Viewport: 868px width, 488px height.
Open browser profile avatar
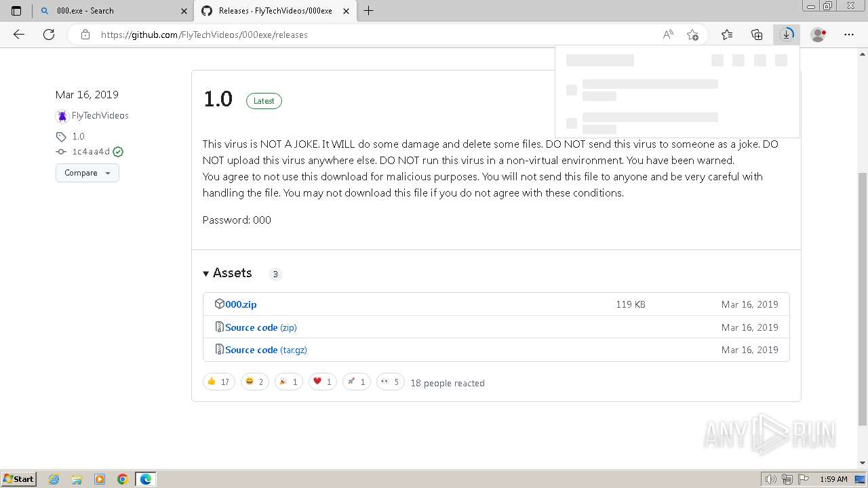818,35
